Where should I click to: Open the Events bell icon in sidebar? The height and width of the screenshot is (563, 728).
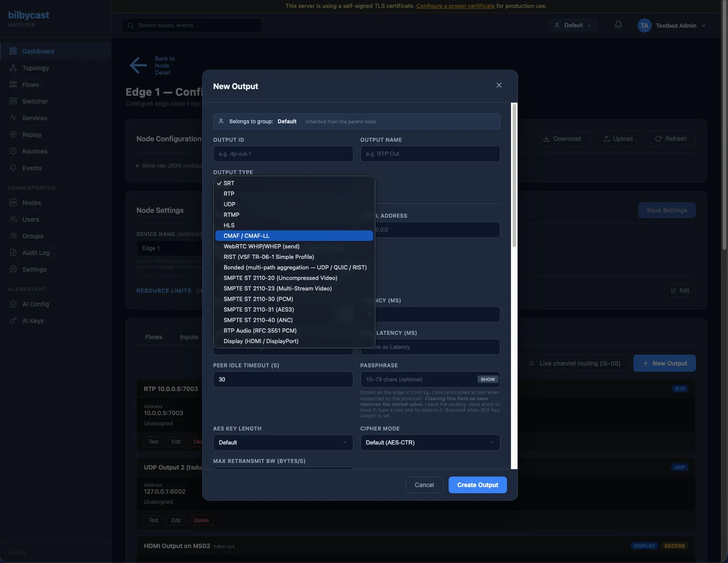pos(13,168)
